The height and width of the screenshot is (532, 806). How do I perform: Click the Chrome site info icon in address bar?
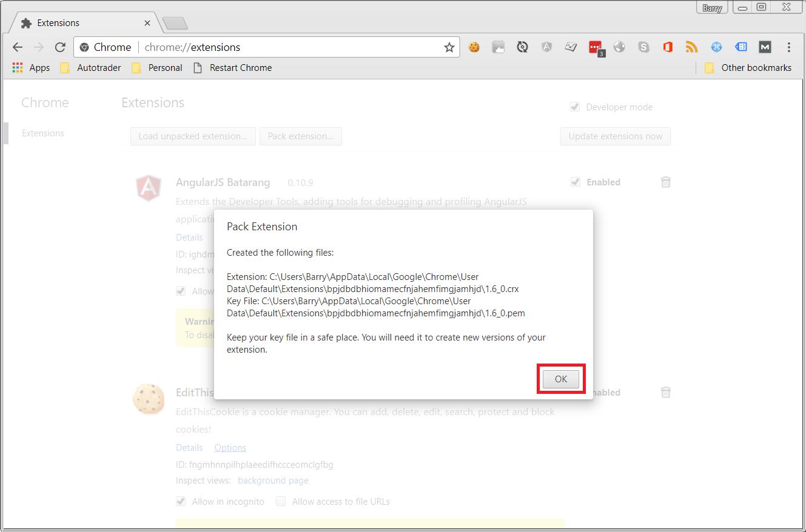tap(84, 47)
